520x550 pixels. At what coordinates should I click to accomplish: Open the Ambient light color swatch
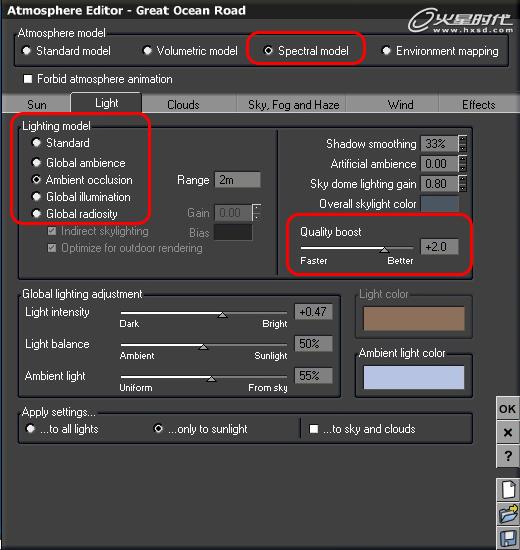[x=414, y=377]
